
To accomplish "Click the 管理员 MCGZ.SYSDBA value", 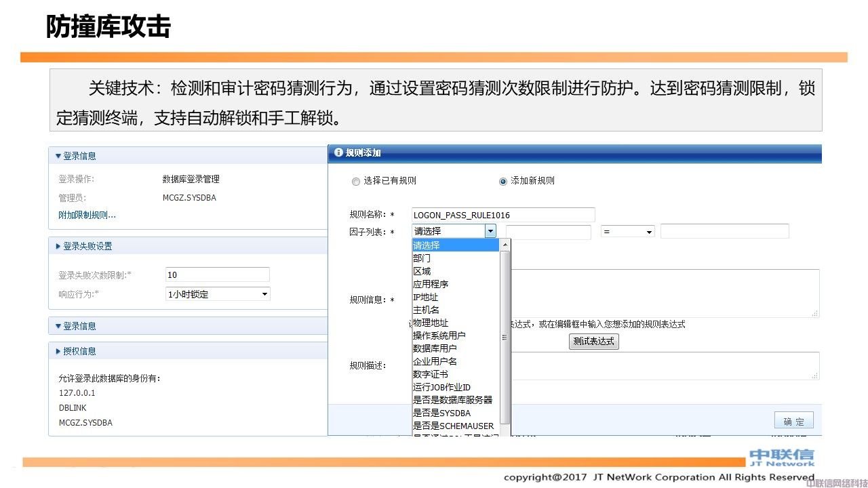I will pos(189,198).
